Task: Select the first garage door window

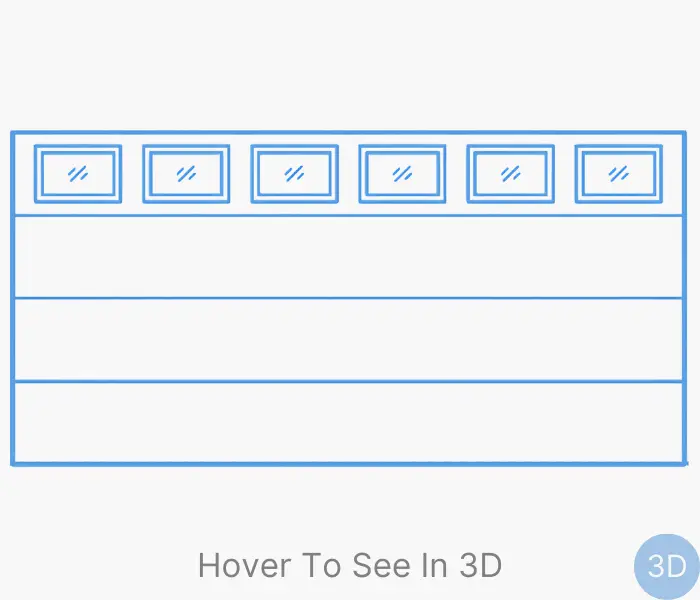Action: click(78, 174)
